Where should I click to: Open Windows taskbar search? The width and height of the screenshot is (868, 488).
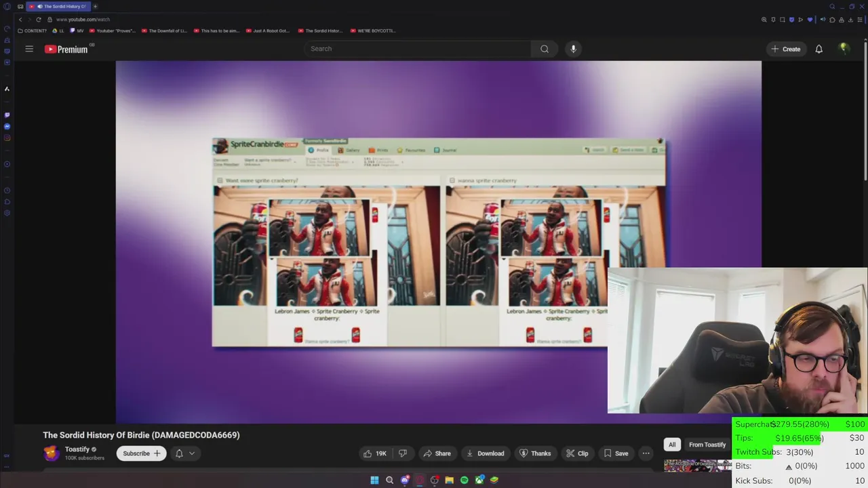(x=389, y=480)
